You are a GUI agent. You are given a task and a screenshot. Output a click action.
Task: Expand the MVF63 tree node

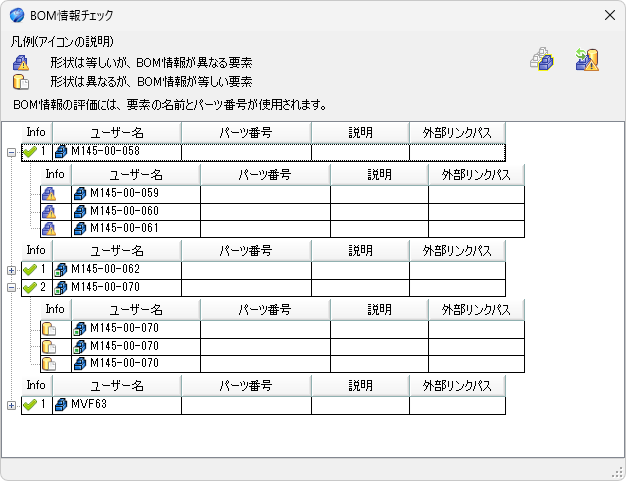[x=12, y=405]
